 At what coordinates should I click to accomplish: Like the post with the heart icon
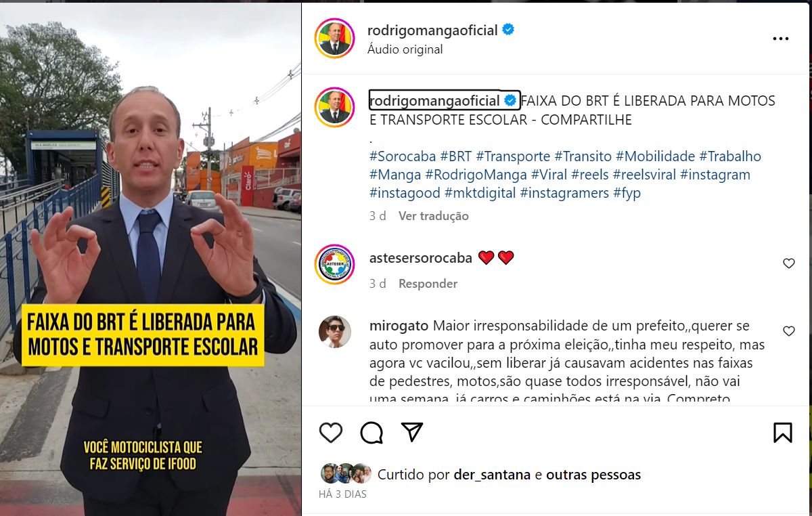pyautogui.click(x=331, y=432)
